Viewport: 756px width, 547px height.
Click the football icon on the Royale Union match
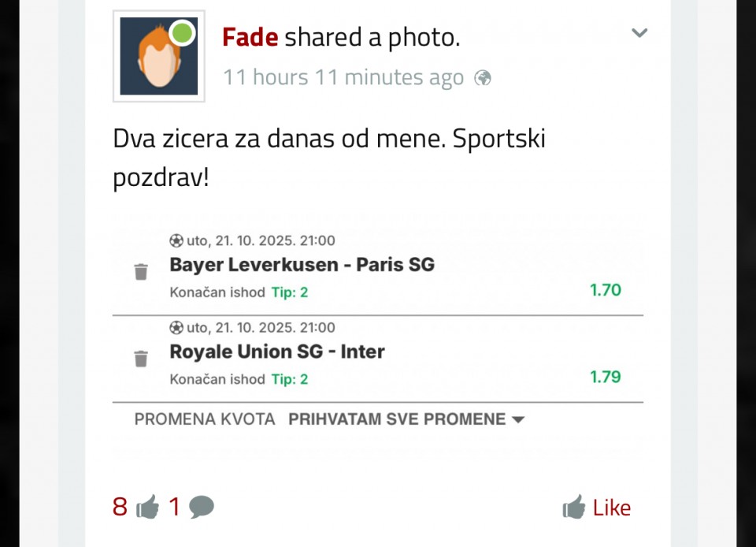pos(176,328)
